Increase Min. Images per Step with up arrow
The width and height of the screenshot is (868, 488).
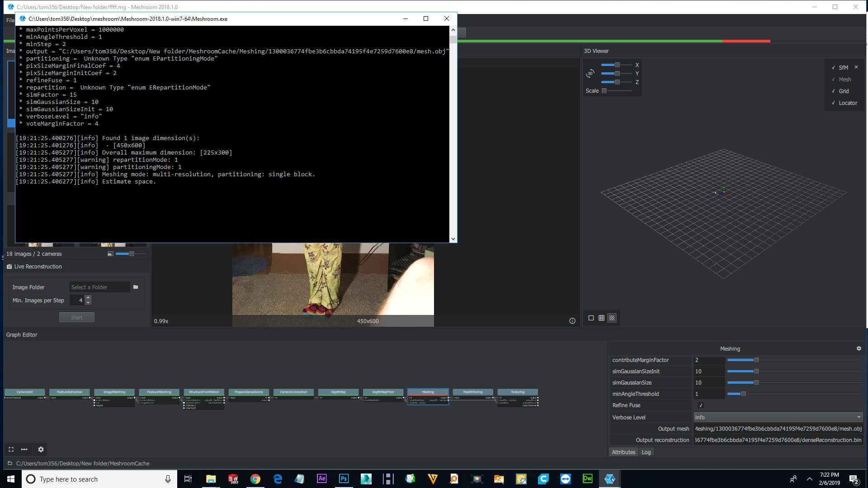click(88, 297)
